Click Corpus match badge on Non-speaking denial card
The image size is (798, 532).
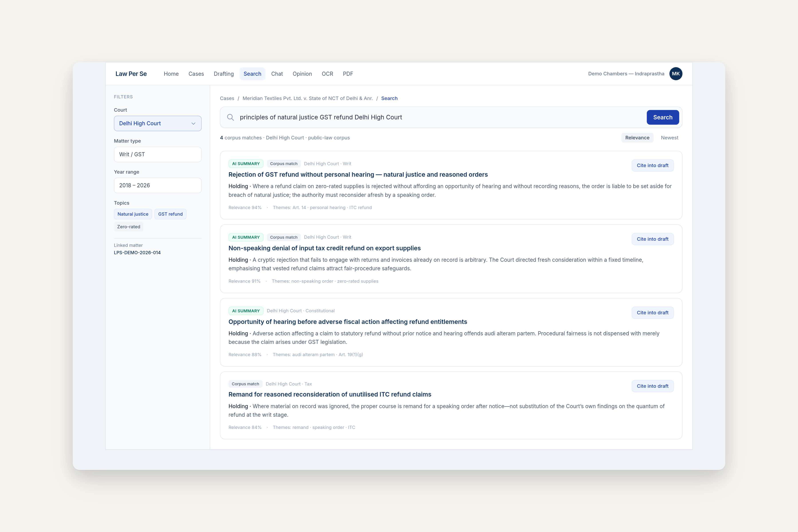click(283, 237)
